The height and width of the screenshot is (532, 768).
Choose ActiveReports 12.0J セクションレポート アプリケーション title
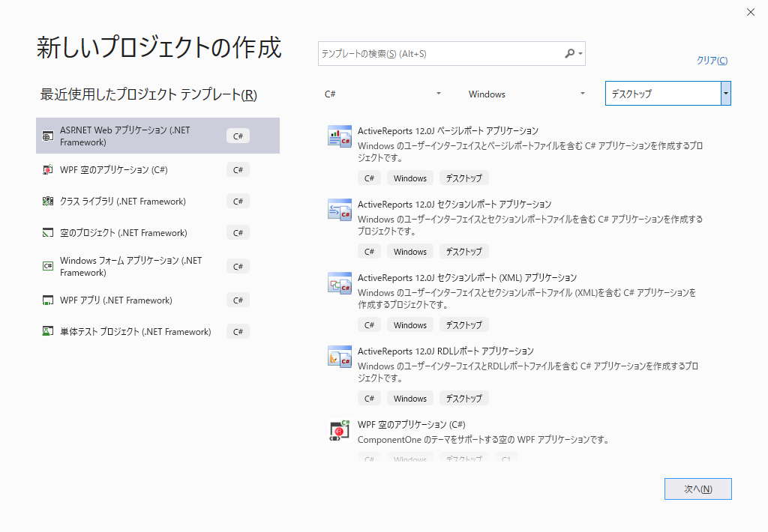click(454, 204)
